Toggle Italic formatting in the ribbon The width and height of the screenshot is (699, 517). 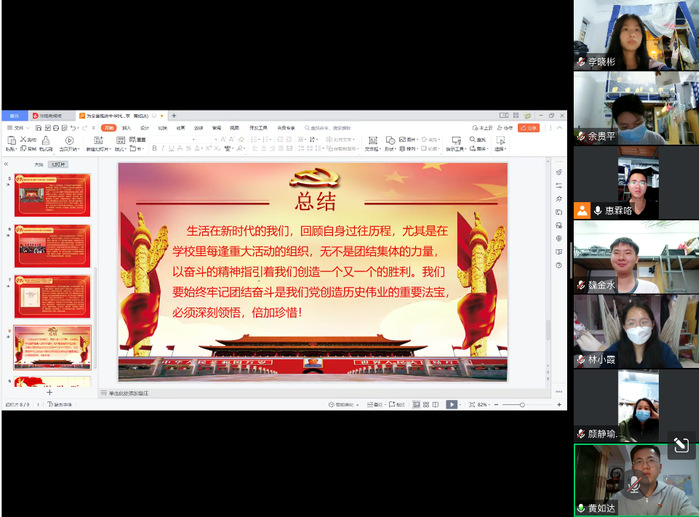click(x=163, y=149)
